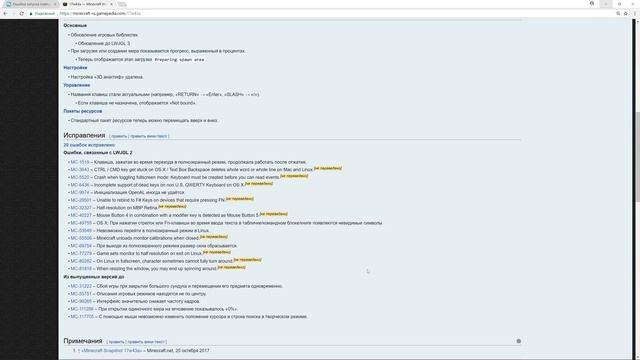The height and width of the screenshot is (360, 640).
Task: Click the secure padlock icon in address bar
Action: 31,14
